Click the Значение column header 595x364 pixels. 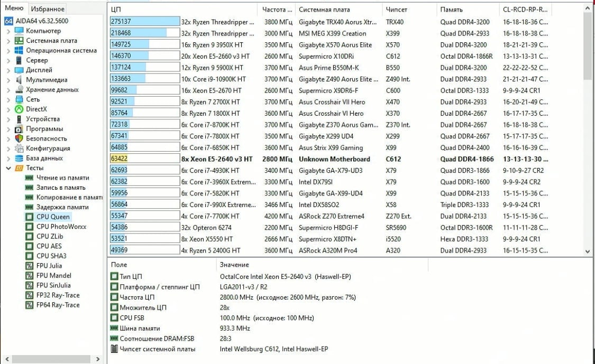pos(322,265)
